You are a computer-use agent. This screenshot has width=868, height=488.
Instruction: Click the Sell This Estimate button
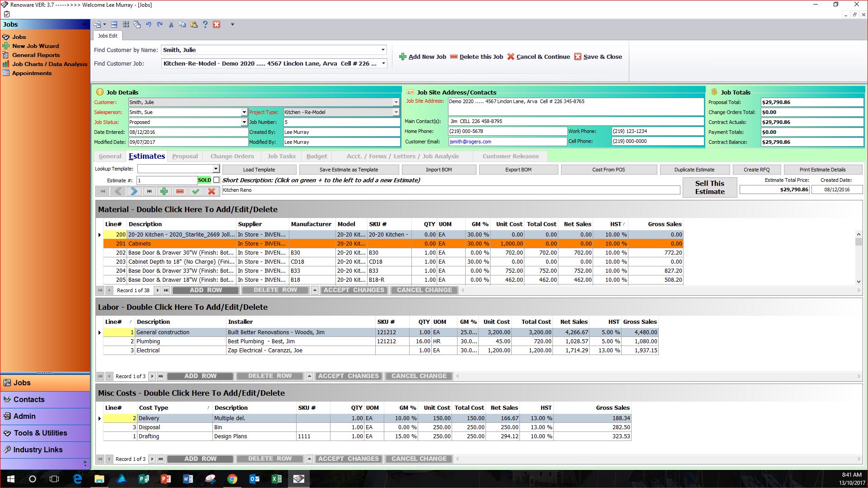709,187
